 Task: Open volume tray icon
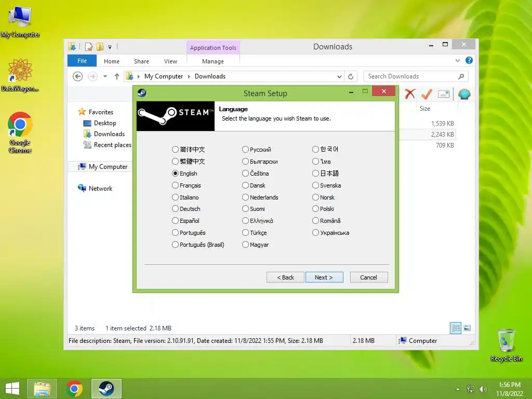pos(483,389)
